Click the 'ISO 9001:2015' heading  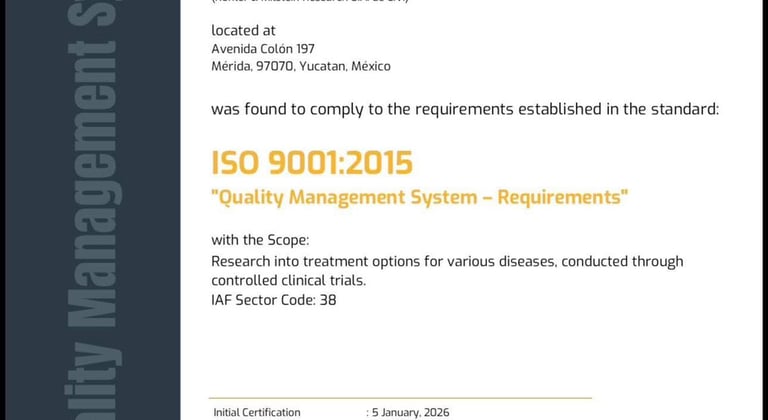(312, 163)
